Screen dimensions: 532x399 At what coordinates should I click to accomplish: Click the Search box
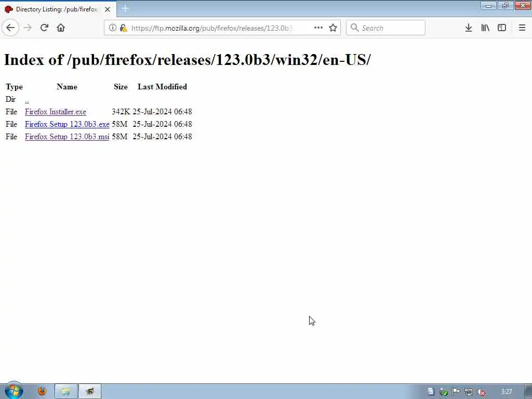(x=385, y=28)
